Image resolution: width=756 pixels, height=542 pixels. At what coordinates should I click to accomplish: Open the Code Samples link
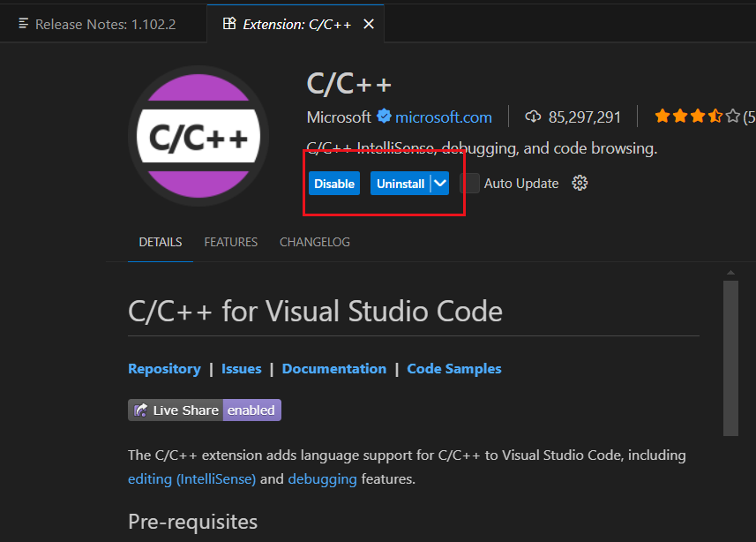click(454, 369)
